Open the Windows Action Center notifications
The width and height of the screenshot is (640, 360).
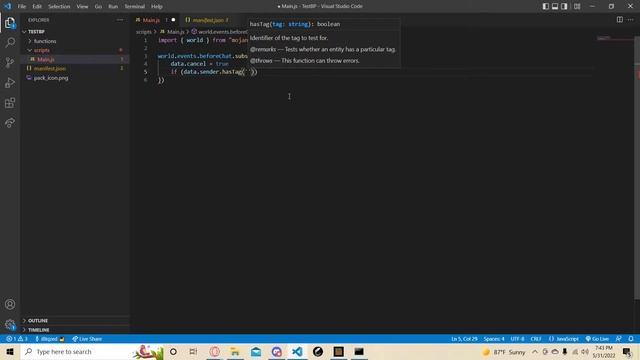click(627, 352)
